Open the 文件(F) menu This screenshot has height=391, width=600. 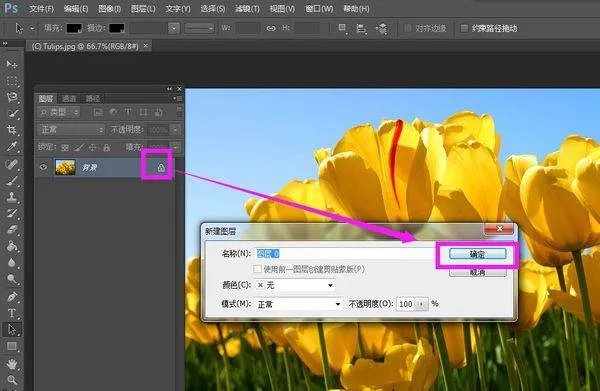pos(41,8)
